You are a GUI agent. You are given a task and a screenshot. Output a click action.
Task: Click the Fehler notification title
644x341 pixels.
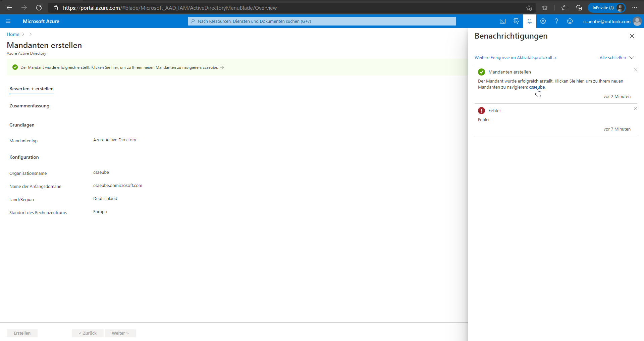495,110
